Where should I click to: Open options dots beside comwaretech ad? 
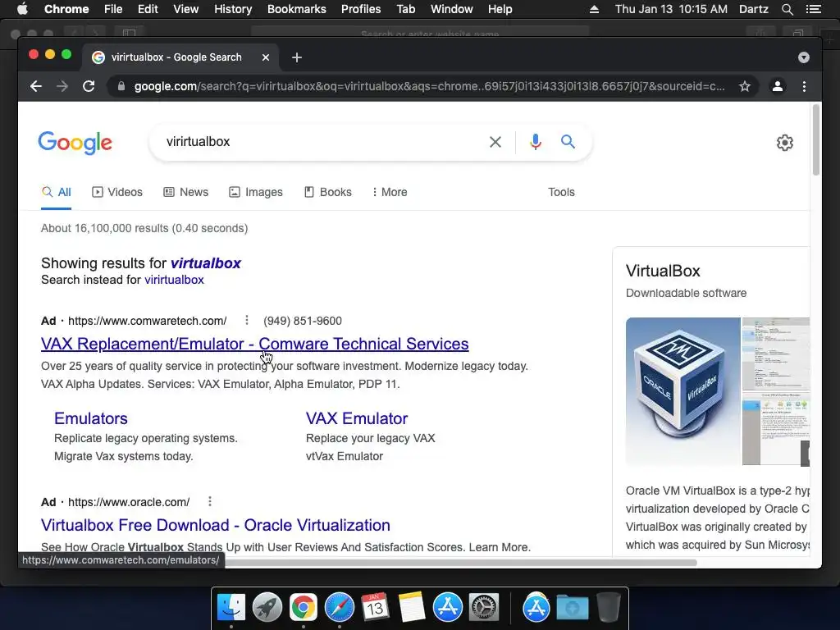[x=246, y=320]
